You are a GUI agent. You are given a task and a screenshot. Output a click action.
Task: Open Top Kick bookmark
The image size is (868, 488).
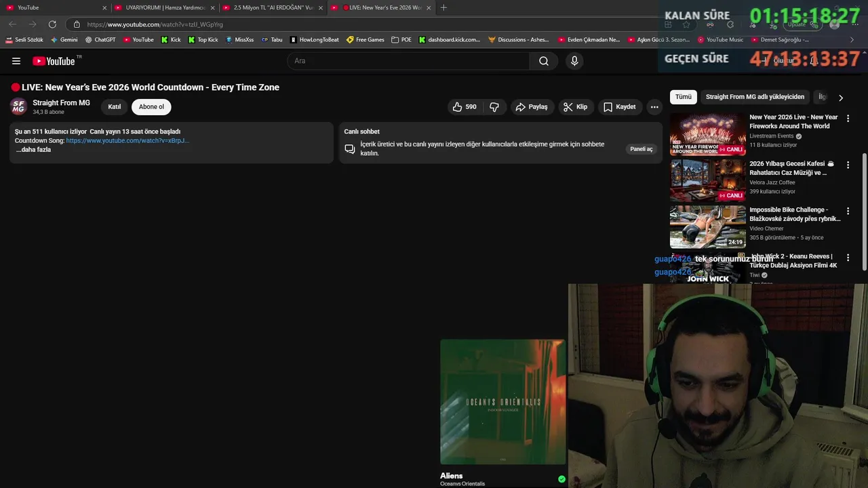[x=203, y=40]
